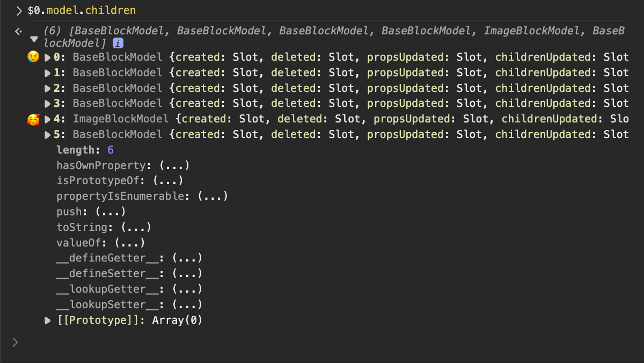Image resolution: width=644 pixels, height=363 pixels.
Task: Expand index 4 ImageBlockModel entry
Action: [47, 119]
